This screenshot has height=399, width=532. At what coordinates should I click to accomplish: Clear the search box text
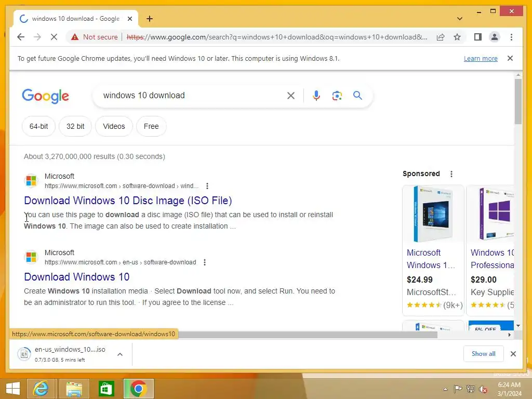coord(291,96)
